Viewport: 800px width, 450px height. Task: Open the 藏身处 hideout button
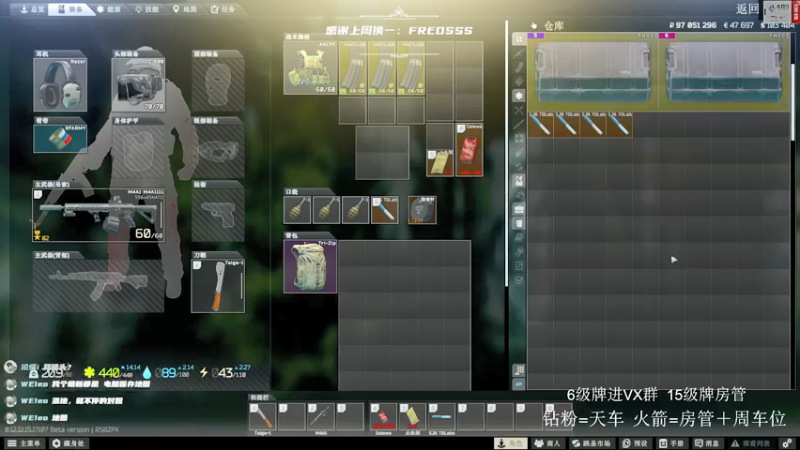pos(68,443)
